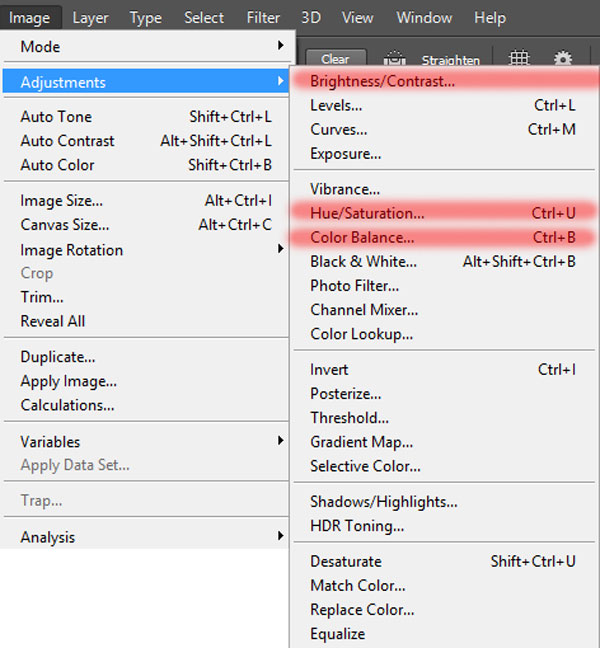Open the Filter menu

pyautogui.click(x=263, y=18)
